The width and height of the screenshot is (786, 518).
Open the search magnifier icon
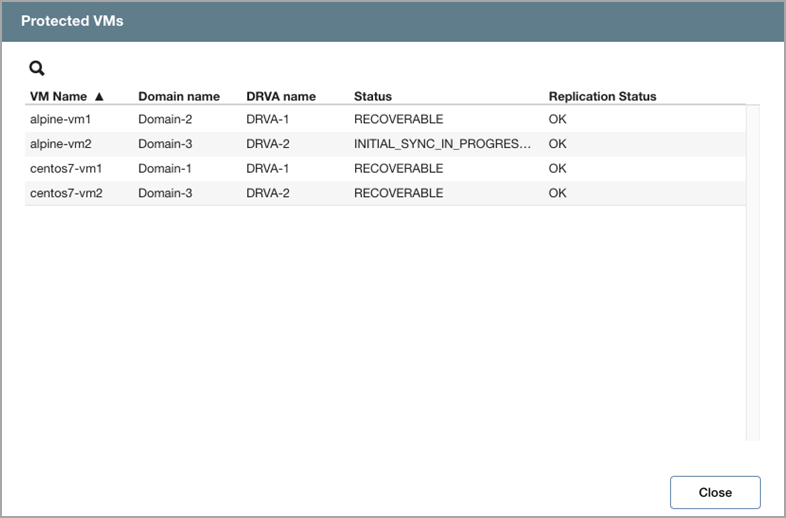[x=37, y=69]
